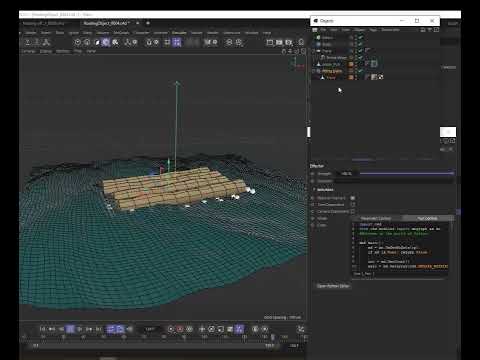Image resolution: width=480 pixels, height=360 pixels.
Task: Open viewport Filter menu
Action: tap(78, 51)
